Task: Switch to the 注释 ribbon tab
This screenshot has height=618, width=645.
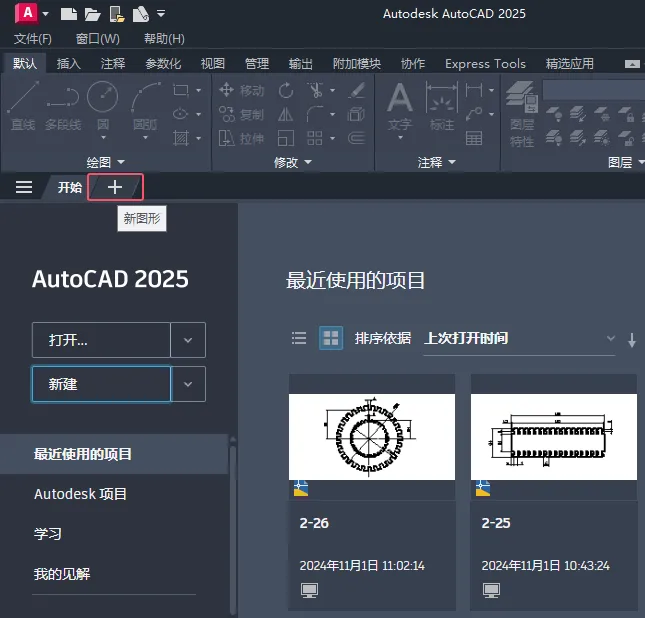Action: (113, 63)
